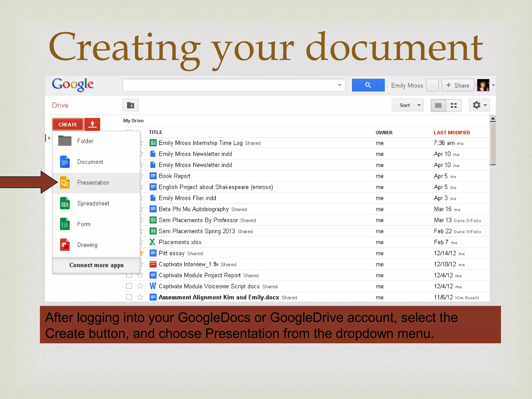The width and height of the screenshot is (532, 399).
Task: Click the Emily Mross account name
Action: pyautogui.click(x=407, y=85)
